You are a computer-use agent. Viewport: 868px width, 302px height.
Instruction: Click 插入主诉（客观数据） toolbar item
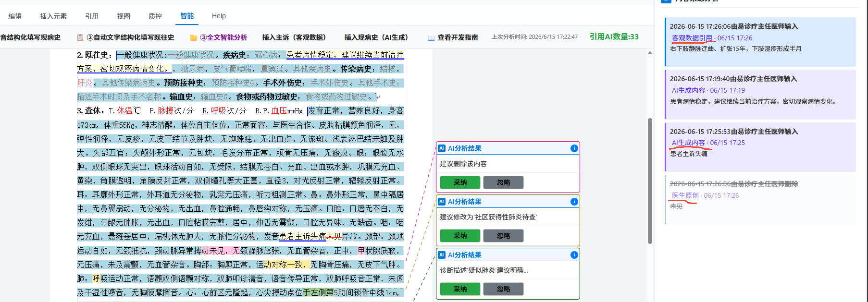[x=294, y=37]
